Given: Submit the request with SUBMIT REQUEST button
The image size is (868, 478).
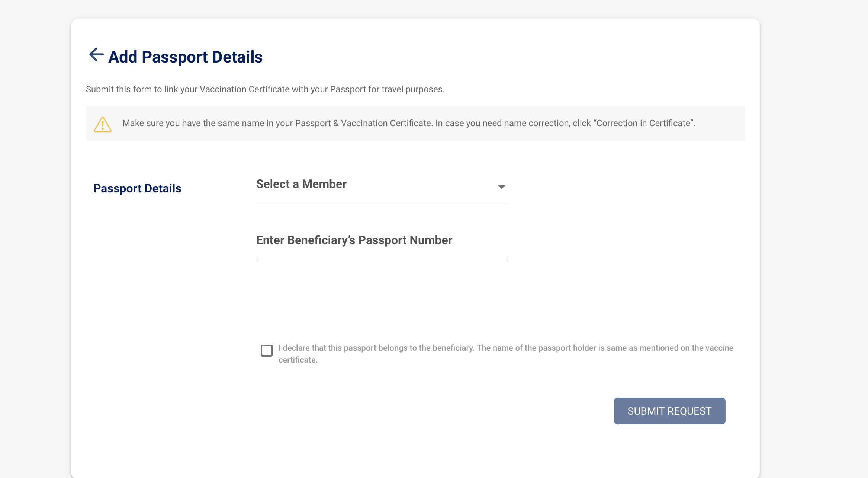Looking at the screenshot, I should point(669,411).
